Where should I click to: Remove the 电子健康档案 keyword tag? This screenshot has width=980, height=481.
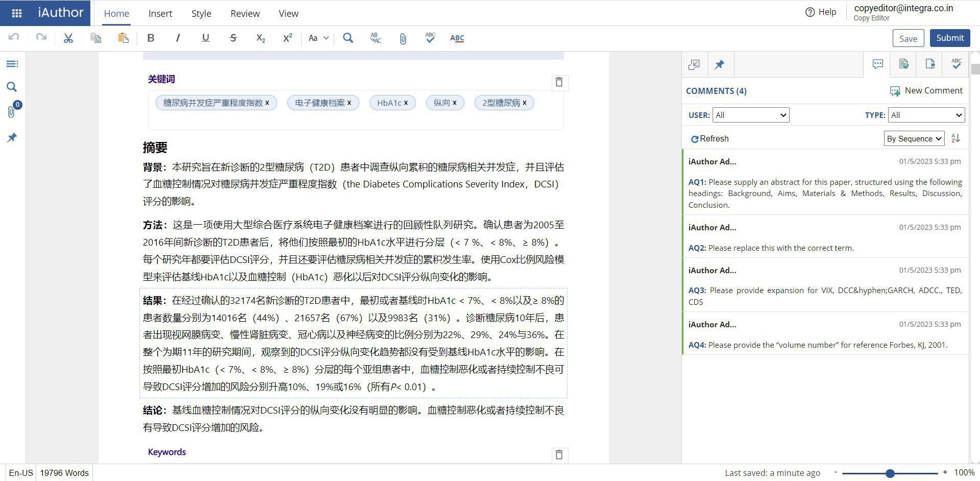[x=349, y=103]
